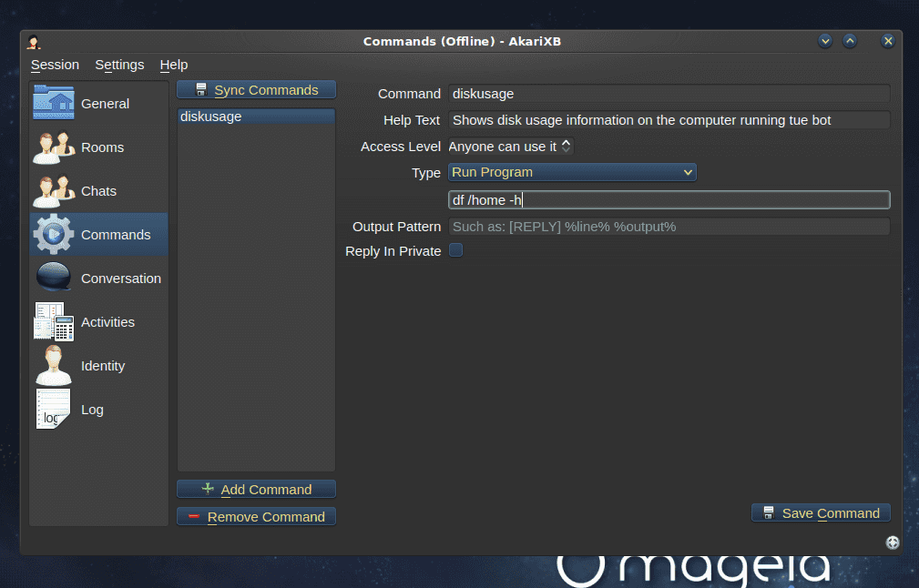Select the Chats people icon
Screen dimensions: 919x588
point(54,191)
